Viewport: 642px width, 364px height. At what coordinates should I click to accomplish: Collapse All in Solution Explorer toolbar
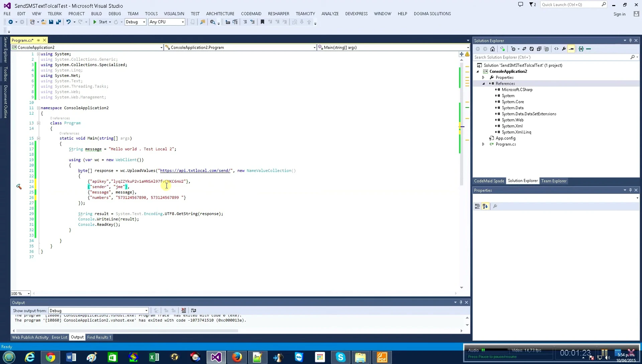pyautogui.click(x=539, y=49)
